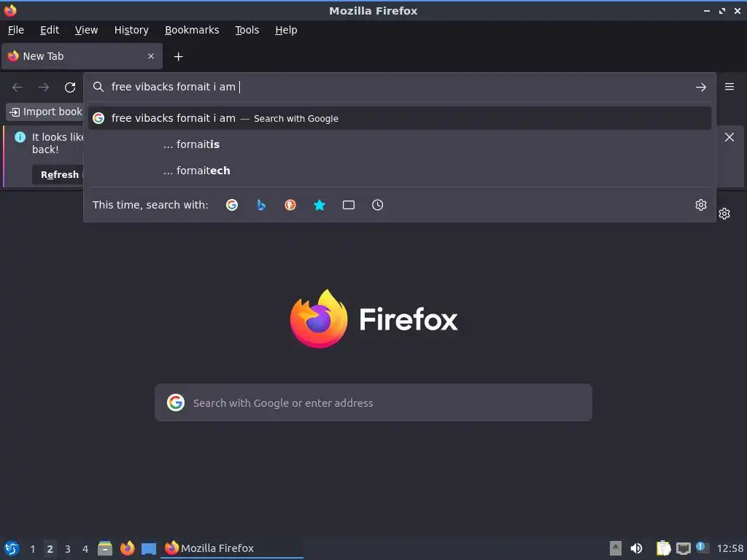Screen dimensions: 747x560
Task: Search bookmarks using the star icon
Action: point(320,205)
